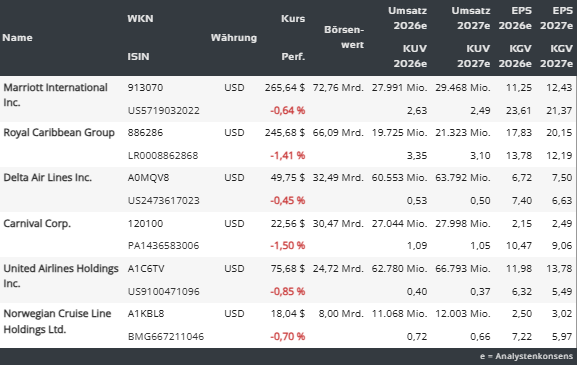577x365 pixels.
Task: Click the 265,64 $ price
Action: pyautogui.click(x=285, y=88)
